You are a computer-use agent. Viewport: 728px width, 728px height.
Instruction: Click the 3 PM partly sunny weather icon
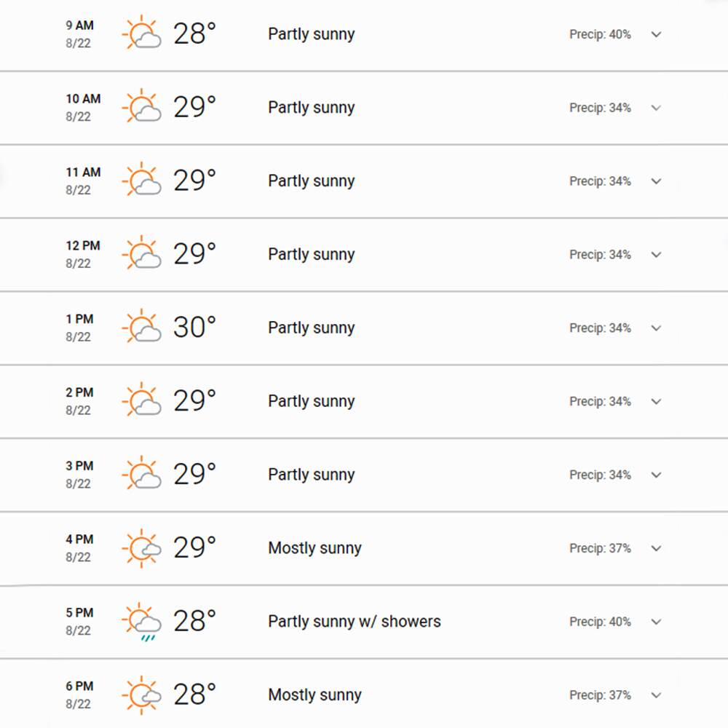(x=142, y=472)
